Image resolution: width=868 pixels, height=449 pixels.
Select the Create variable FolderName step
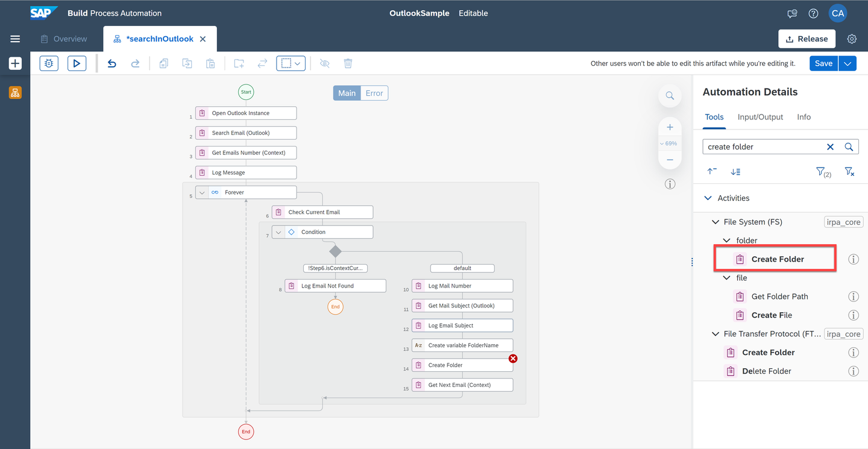tap(462, 345)
